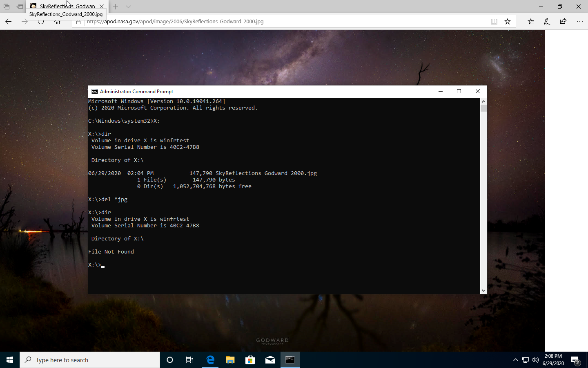This screenshot has width=588, height=368.
Task: Open reading view in Edge
Action: (x=494, y=21)
